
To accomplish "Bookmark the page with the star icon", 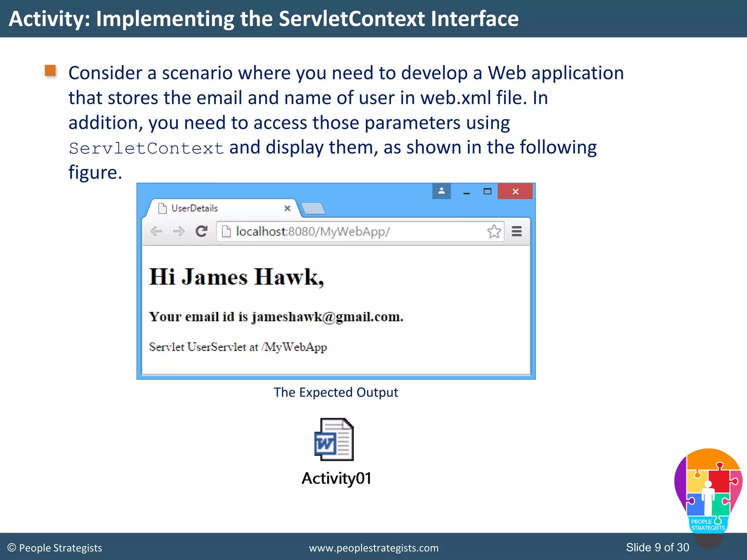I will (x=494, y=232).
